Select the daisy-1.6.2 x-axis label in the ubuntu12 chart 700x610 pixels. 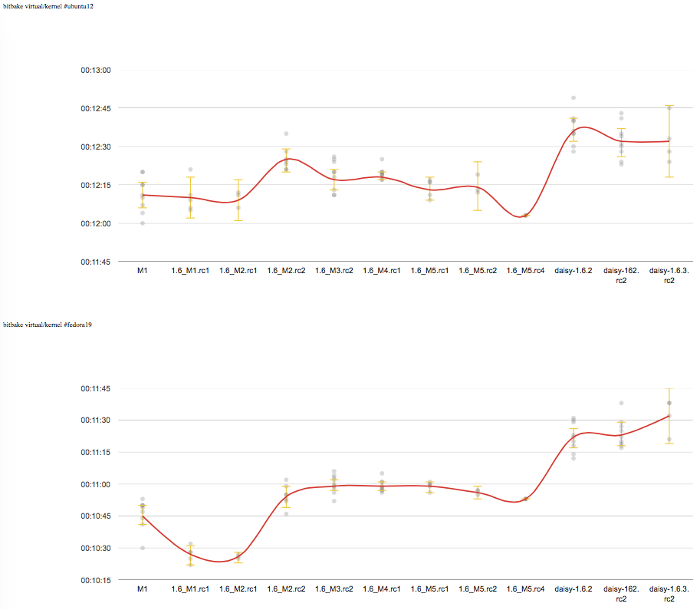point(573,271)
